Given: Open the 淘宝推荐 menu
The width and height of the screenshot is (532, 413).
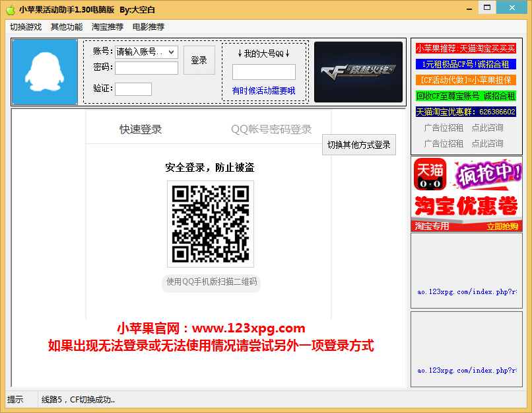Looking at the screenshot, I should pyautogui.click(x=107, y=27).
